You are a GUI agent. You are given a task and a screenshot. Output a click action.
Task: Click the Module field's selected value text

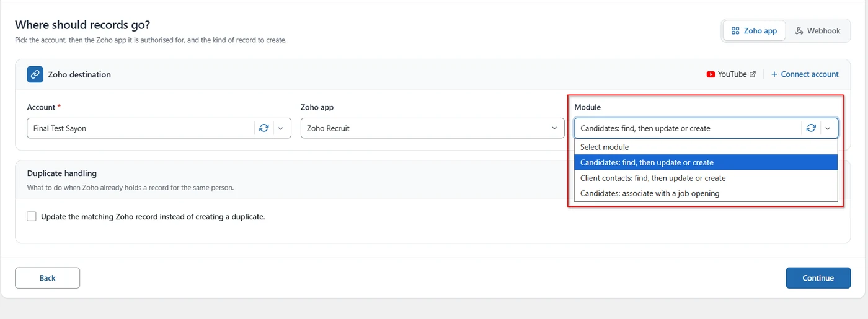tap(645, 129)
